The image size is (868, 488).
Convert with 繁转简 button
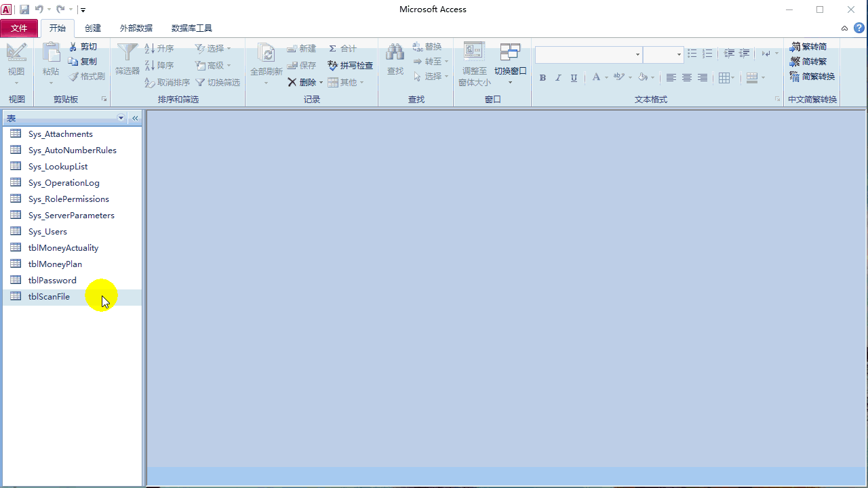click(808, 47)
